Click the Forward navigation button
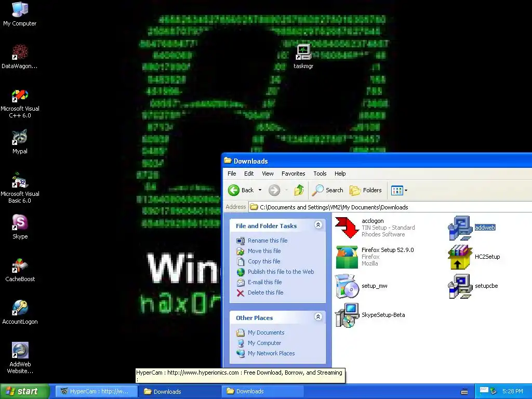This screenshot has width=532, height=399. tap(274, 190)
